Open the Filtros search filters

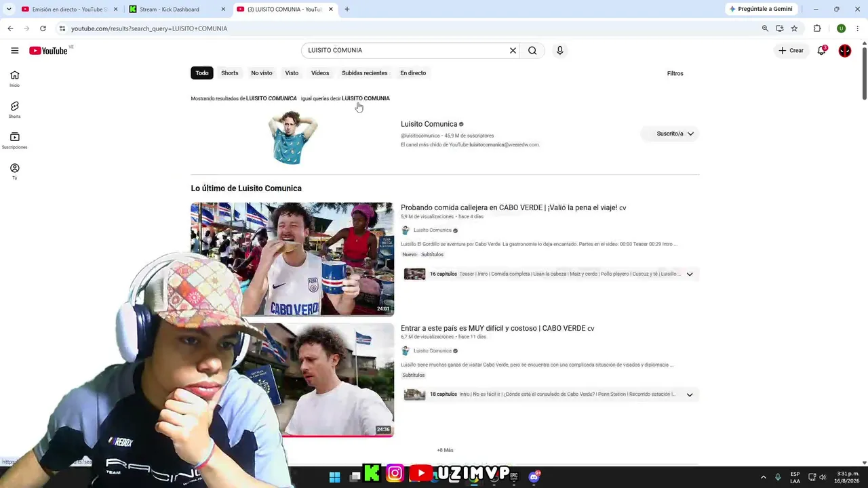675,73
